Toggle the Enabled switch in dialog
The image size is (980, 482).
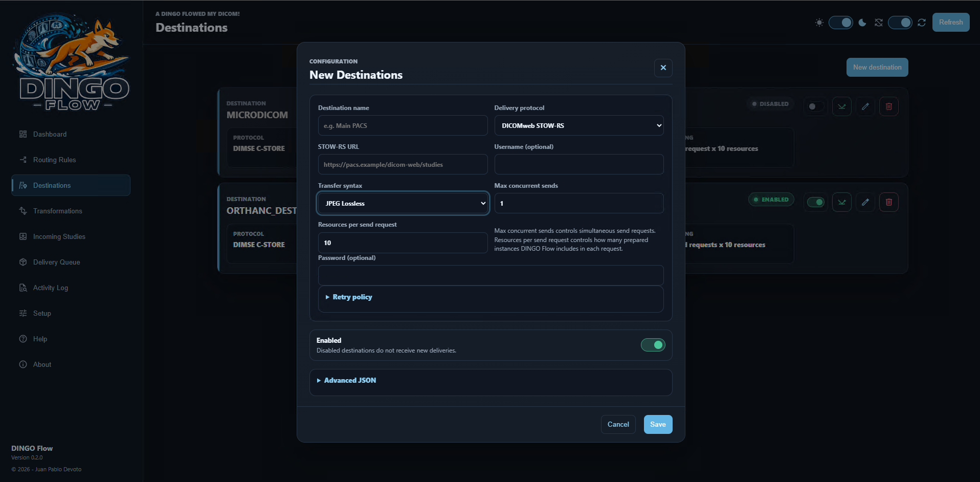click(x=653, y=345)
